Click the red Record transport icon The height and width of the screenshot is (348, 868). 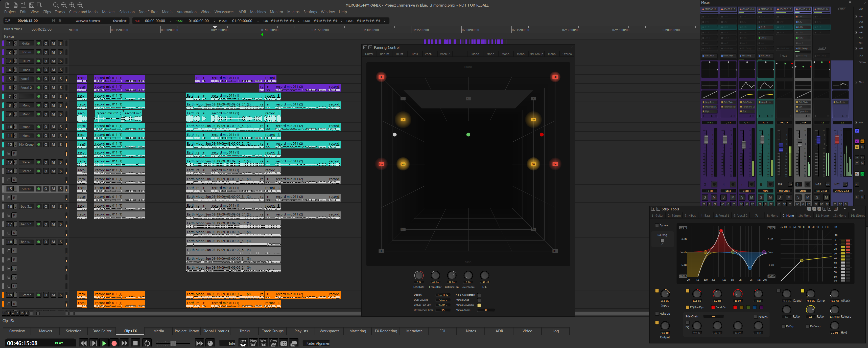pyautogui.click(x=114, y=343)
